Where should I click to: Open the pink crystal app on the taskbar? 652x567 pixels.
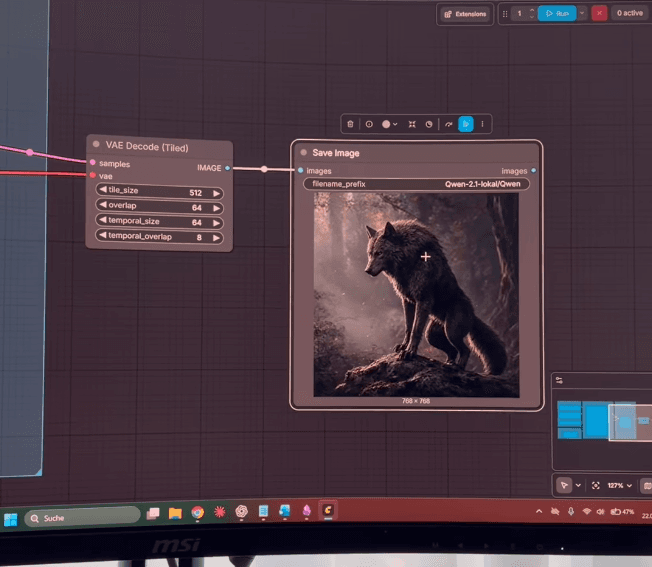[x=306, y=510]
